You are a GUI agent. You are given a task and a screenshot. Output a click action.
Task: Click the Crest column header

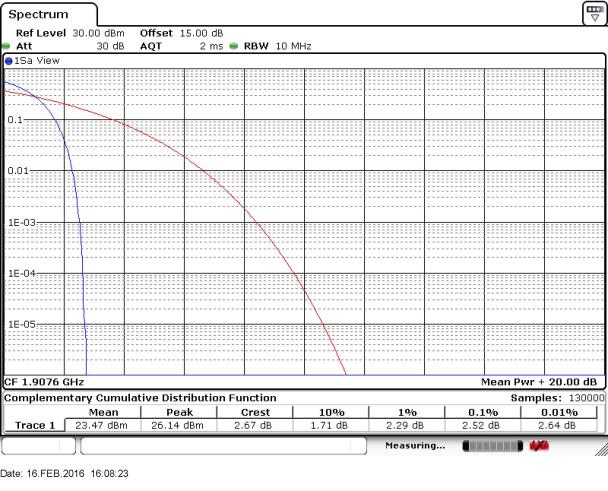pyautogui.click(x=255, y=412)
